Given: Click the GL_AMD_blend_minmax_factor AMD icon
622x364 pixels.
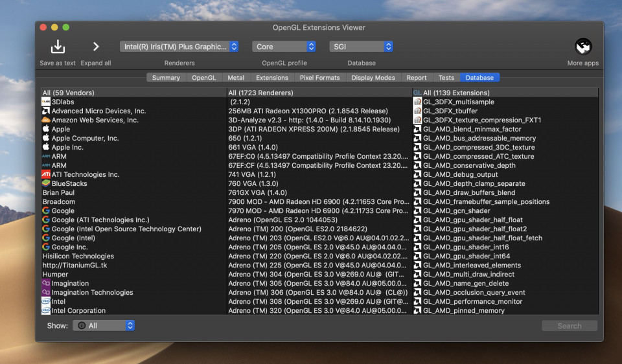Looking at the screenshot, I should 417,130.
